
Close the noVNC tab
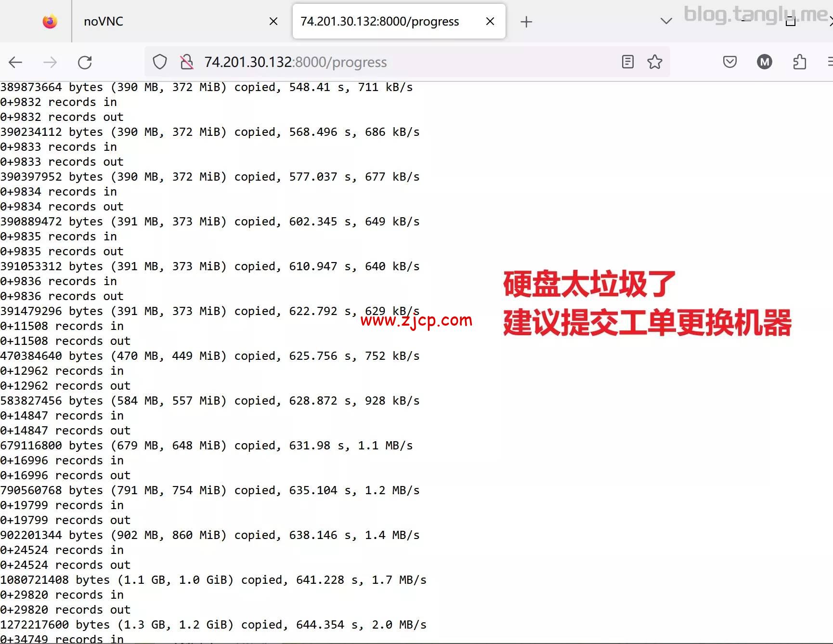point(273,21)
